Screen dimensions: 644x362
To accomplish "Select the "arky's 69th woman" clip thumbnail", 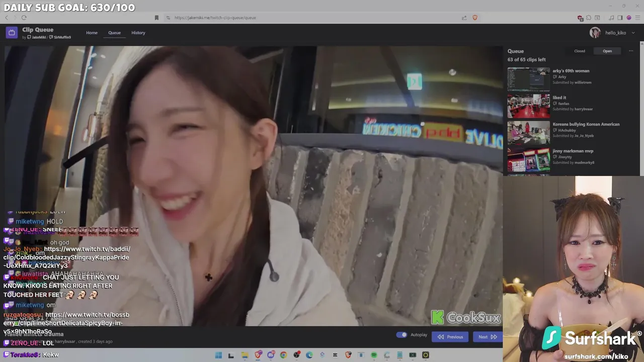I will point(528,79).
